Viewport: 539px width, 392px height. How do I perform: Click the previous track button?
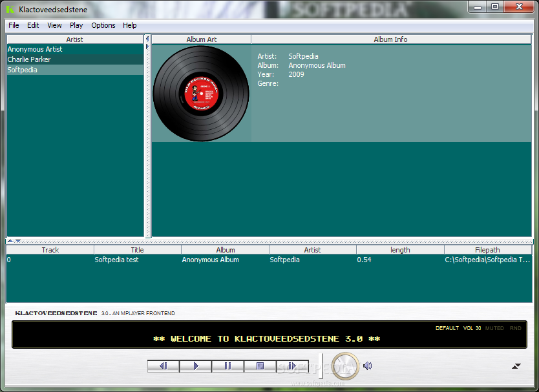point(164,366)
